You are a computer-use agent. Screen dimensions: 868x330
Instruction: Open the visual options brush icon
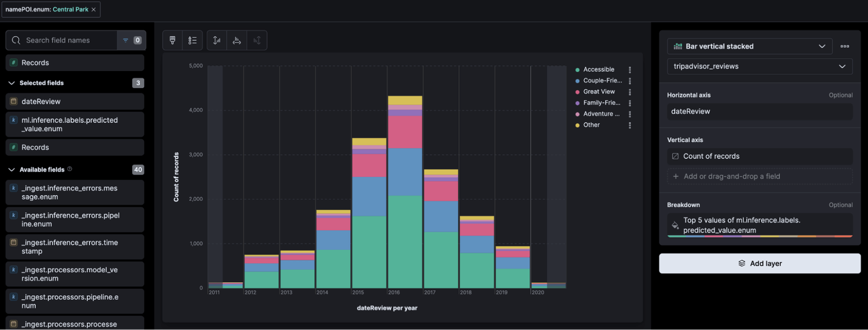point(172,40)
